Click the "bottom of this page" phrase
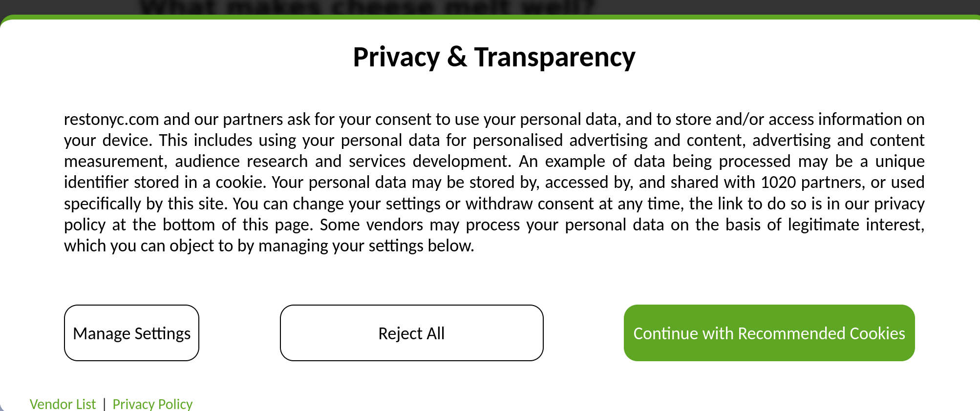Image resolution: width=980 pixels, height=411 pixels. 237,225
